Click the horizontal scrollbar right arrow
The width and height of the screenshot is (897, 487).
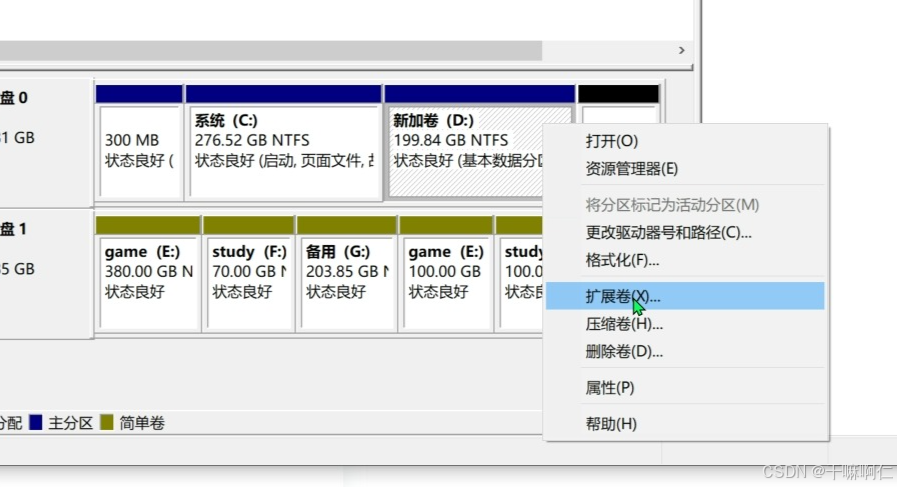pyautogui.click(x=681, y=50)
